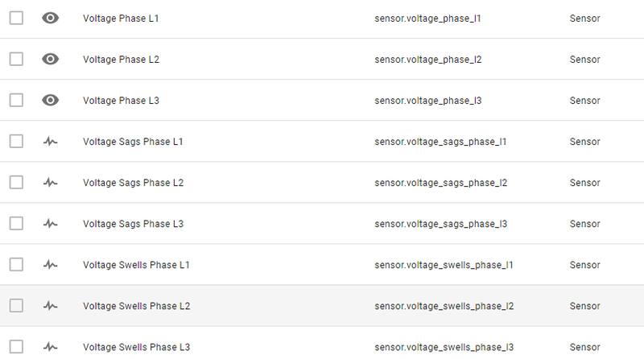Click entity ID sensor.voltage_sags_phase_l3
Image resolution: width=644 pixels, height=359 pixels.
click(440, 223)
